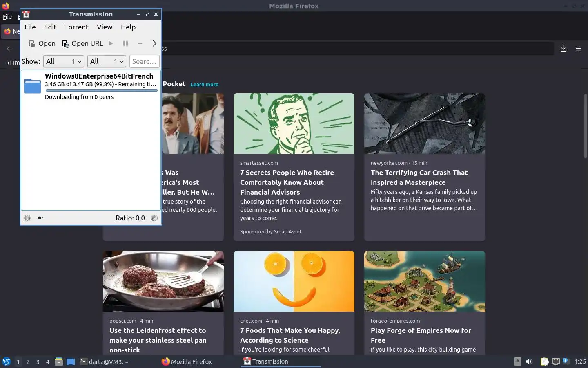The width and height of the screenshot is (588, 368).
Task: Click the clock showing 1:25
Action: 580,361
